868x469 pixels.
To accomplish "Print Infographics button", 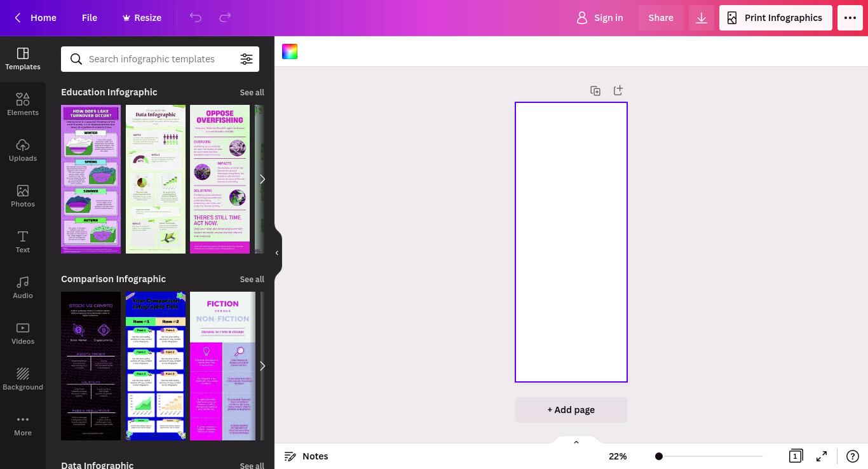I will click(776, 18).
